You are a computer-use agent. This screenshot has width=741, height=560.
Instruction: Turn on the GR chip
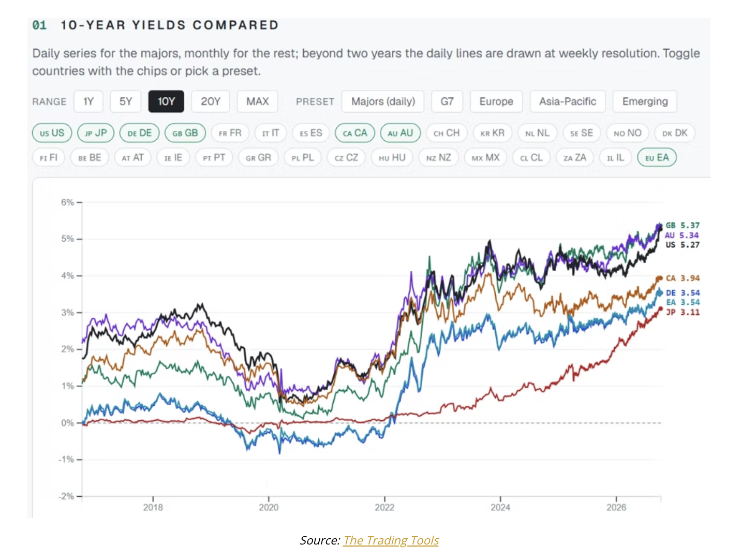coord(259,157)
